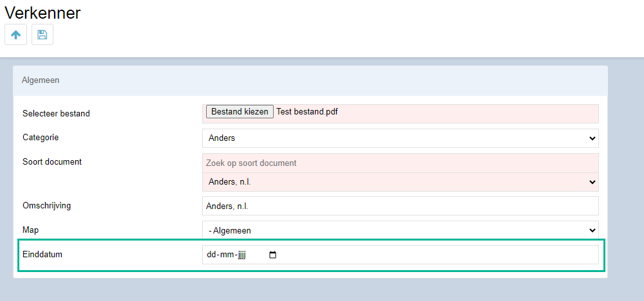This screenshot has height=301, width=644.
Task: Click the Soort document label
Action: [x=52, y=161]
